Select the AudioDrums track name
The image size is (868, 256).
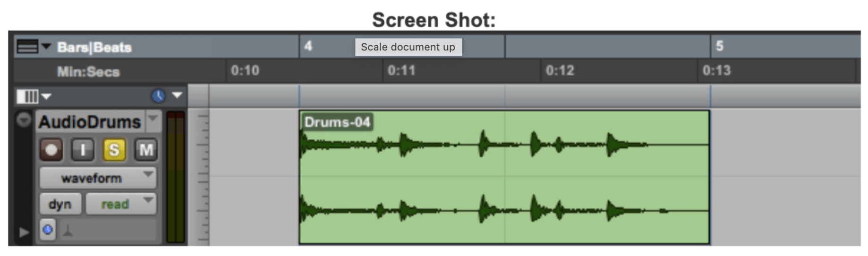click(x=90, y=122)
